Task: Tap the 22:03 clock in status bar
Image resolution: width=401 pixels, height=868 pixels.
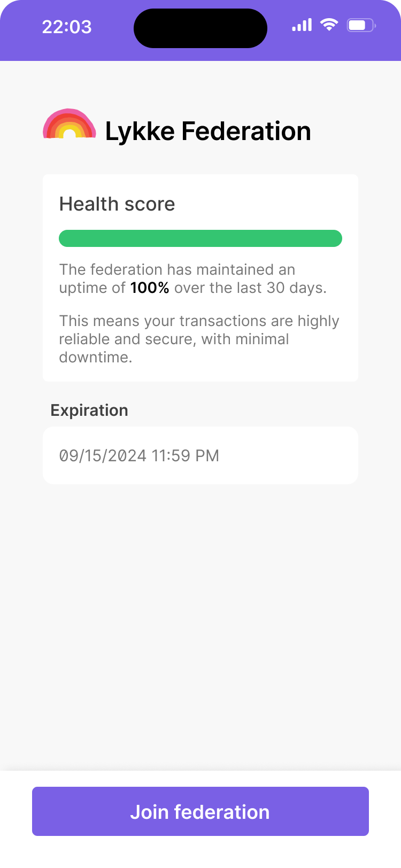Action: pos(67,27)
